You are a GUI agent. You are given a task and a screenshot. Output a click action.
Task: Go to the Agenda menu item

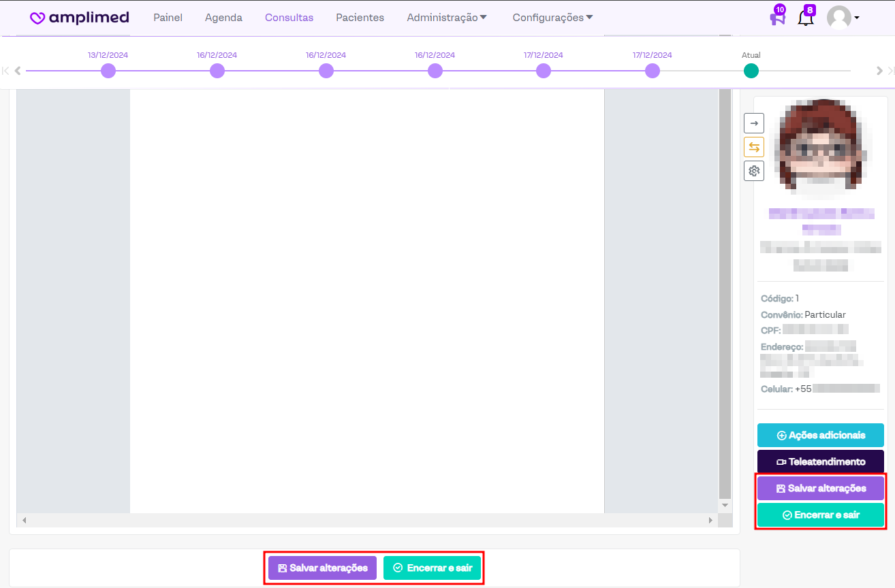click(223, 18)
